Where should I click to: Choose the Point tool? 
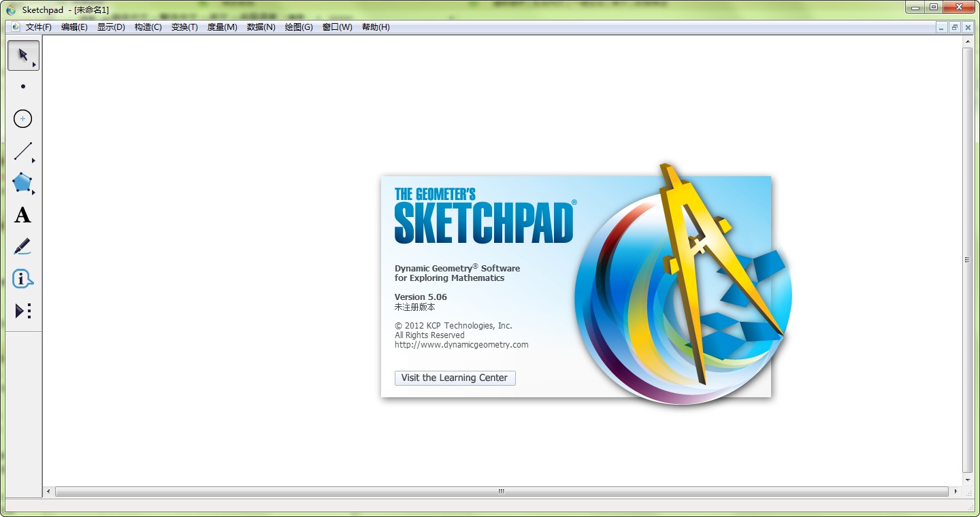click(23, 86)
